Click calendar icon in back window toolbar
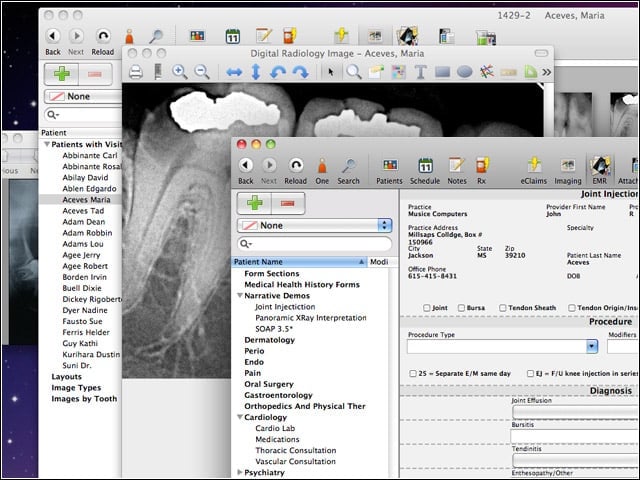 pos(233,36)
